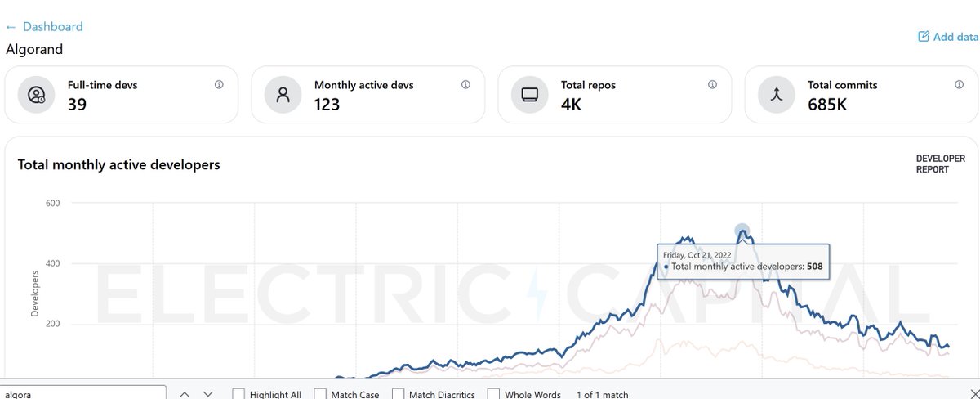
Task: Click the 200 y-axis label
Action: [x=53, y=324]
